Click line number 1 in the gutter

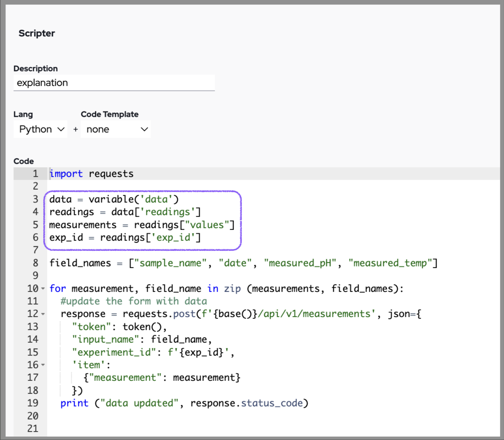(35, 173)
